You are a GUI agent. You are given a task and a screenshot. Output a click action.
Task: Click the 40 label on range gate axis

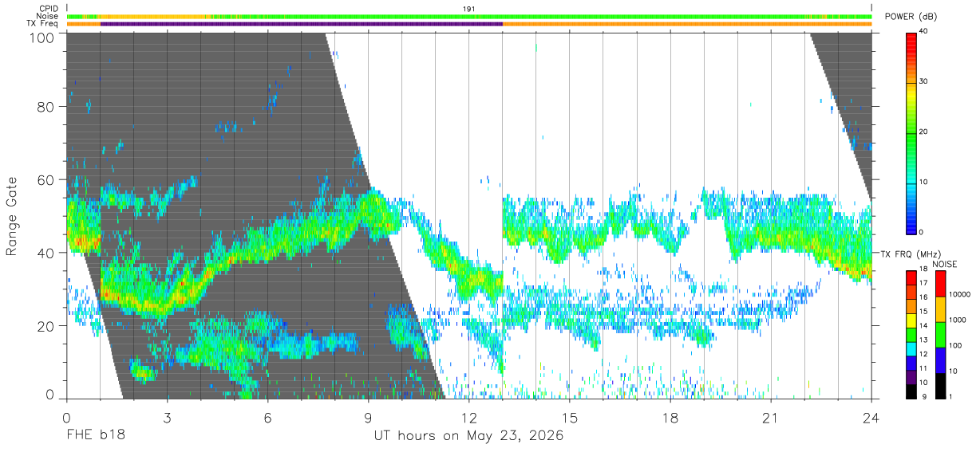[46, 253]
